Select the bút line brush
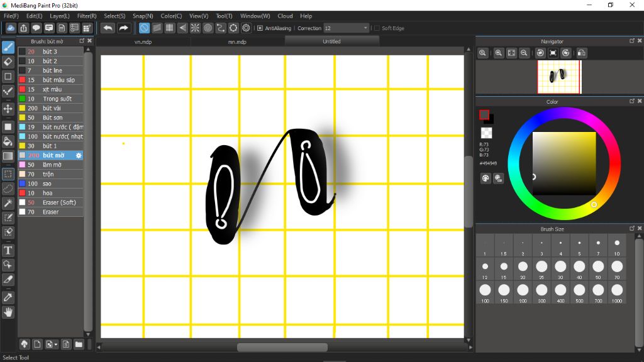Screen dimensions: 644x362 50,70
